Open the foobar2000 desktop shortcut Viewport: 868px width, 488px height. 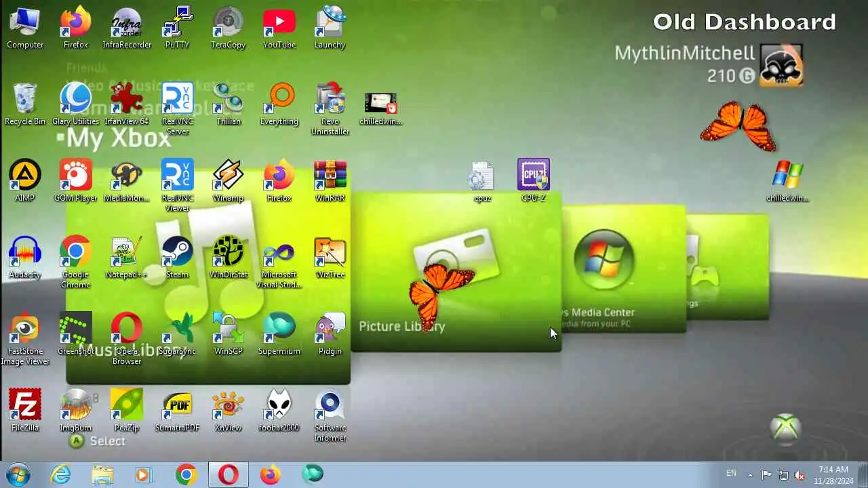[x=279, y=411]
